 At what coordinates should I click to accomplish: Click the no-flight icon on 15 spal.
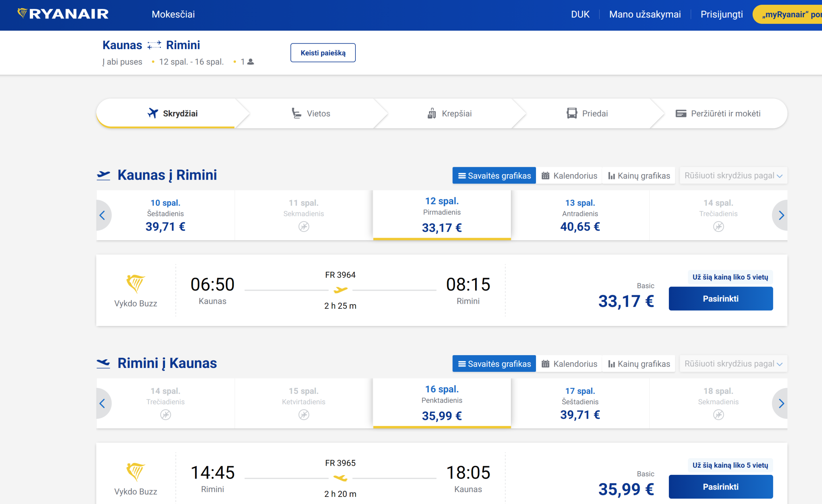303,415
